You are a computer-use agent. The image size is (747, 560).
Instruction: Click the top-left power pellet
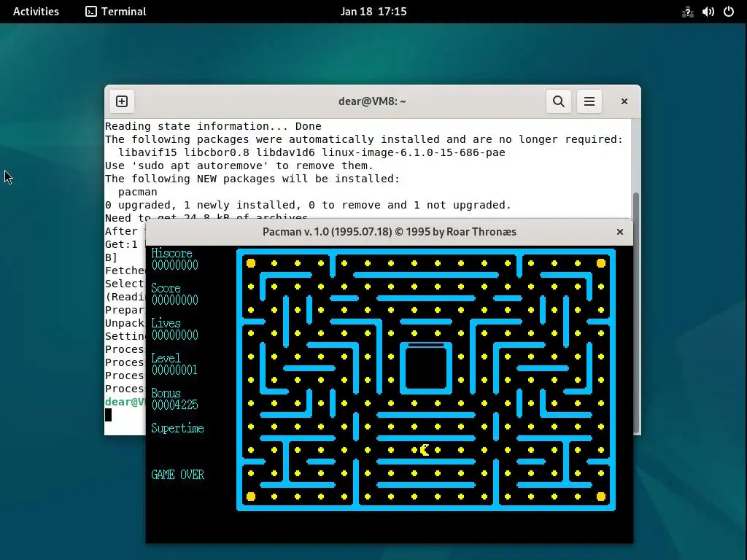[251, 263]
